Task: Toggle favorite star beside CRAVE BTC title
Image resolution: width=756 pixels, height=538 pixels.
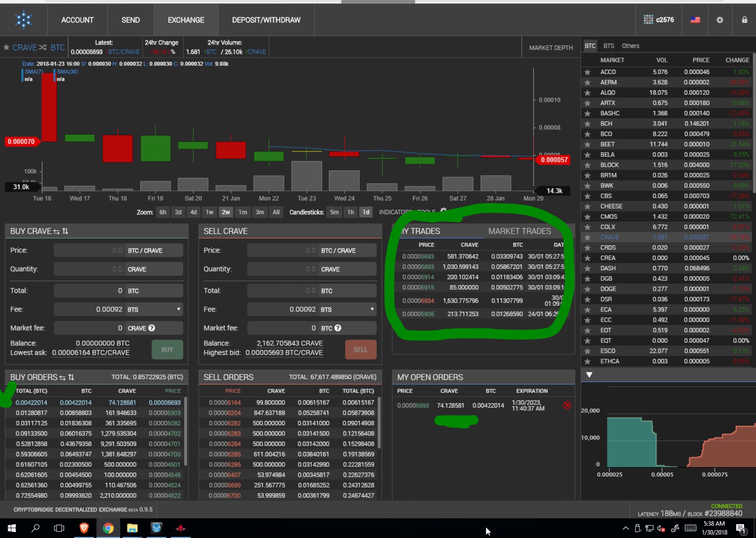Action: pos(6,47)
